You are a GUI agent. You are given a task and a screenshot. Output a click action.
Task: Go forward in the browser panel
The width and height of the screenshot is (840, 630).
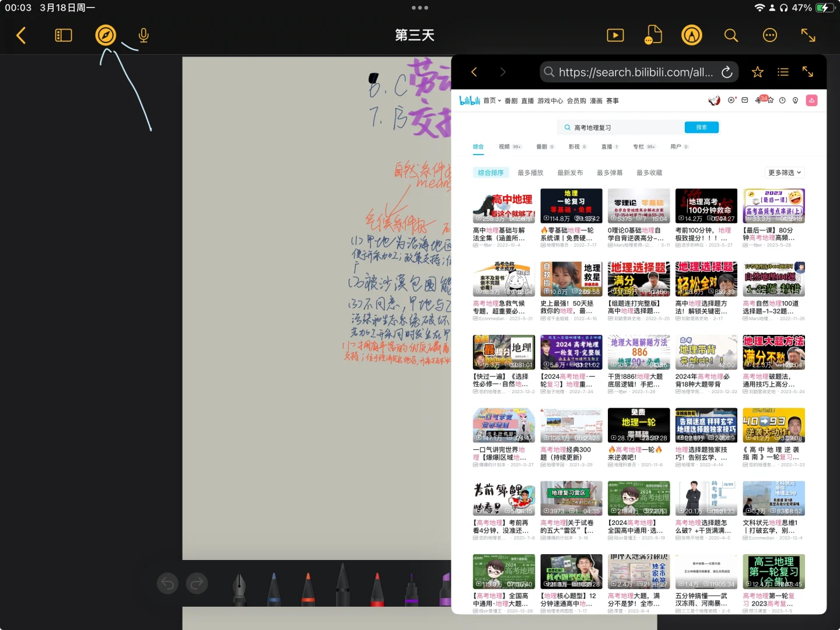503,72
